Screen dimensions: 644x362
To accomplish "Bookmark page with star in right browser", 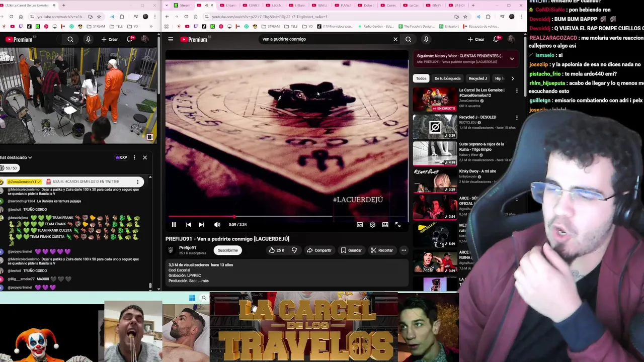I will [465, 17].
